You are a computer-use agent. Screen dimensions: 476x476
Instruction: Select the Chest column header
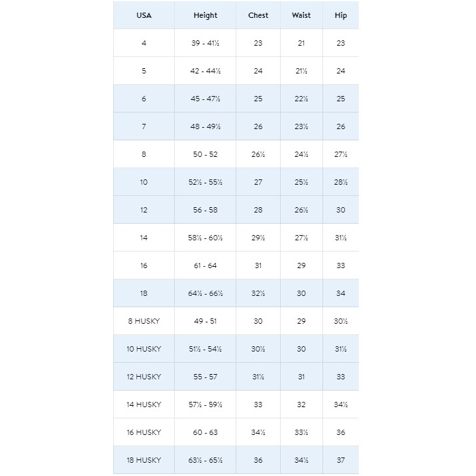(x=258, y=15)
